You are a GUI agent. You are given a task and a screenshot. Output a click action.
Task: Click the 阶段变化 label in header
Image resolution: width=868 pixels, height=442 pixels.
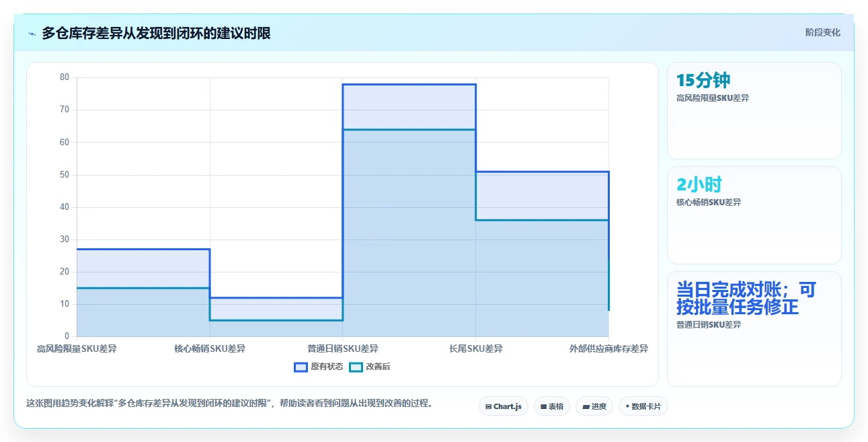pos(823,32)
